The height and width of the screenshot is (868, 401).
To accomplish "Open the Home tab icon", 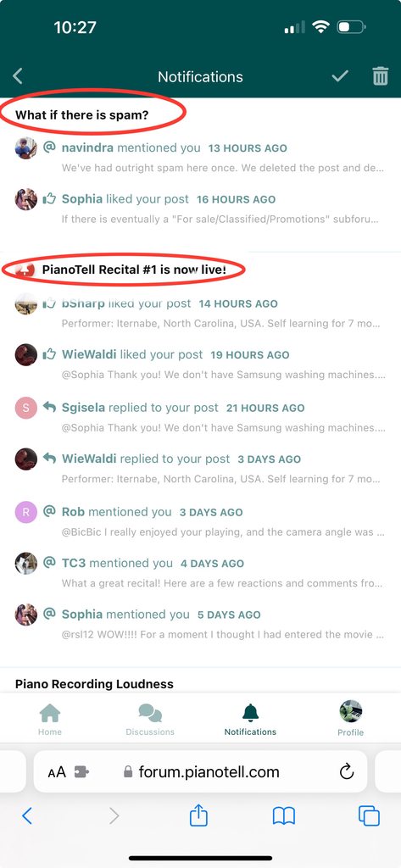I will point(50,719).
